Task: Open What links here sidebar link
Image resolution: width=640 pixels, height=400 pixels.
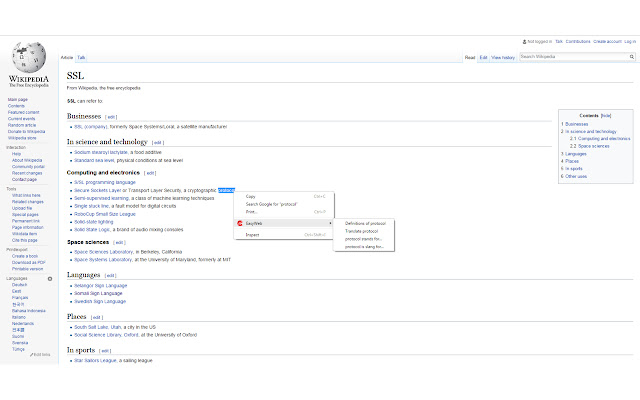Action: [x=26, y=196]
